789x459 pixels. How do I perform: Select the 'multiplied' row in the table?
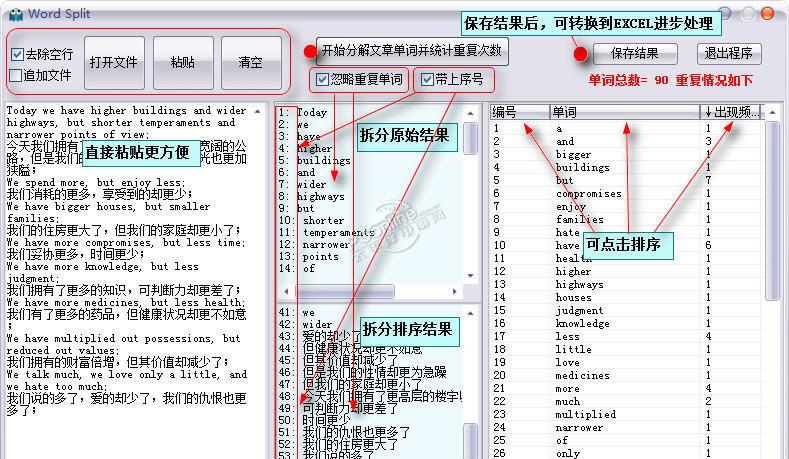coord(626,414)
